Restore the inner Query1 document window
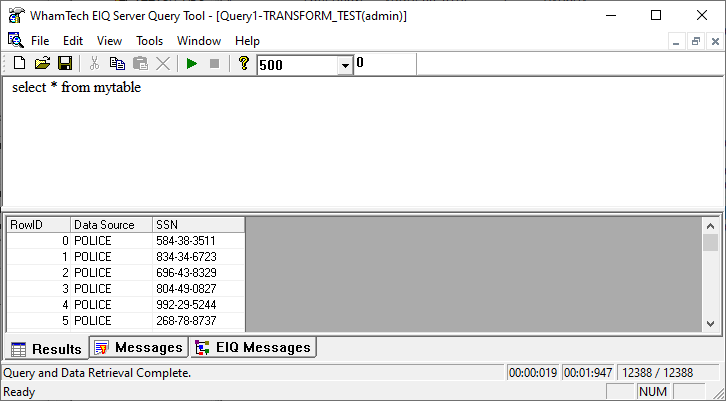The width and height of the screenshot is (726, 401). tap(695, 42)
